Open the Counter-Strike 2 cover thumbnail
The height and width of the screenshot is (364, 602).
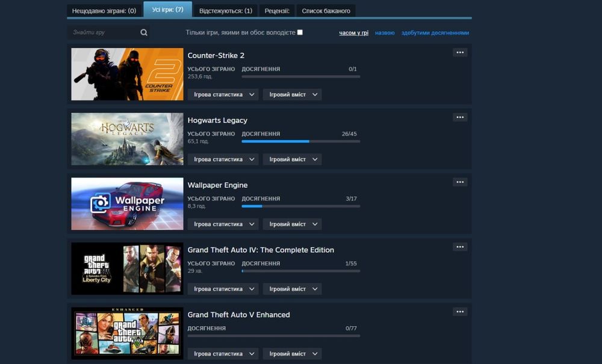pyautogui.click(x=127, y=74)
